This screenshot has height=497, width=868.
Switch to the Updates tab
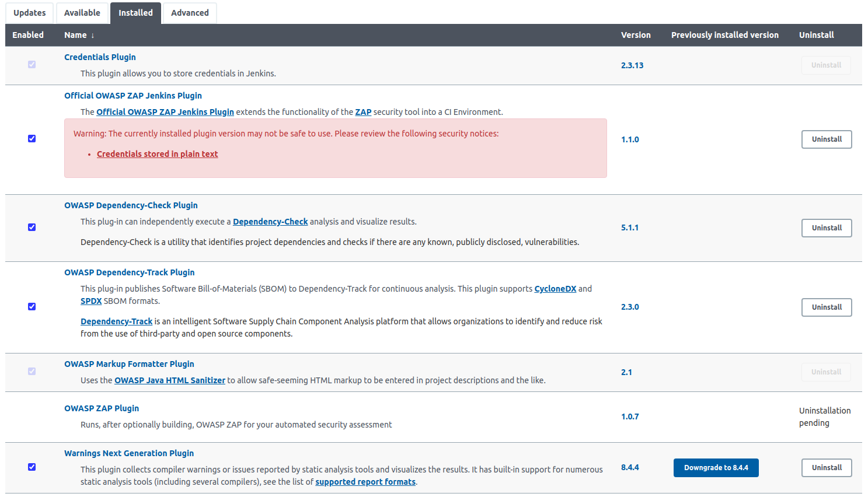click(x=29, y=13)
